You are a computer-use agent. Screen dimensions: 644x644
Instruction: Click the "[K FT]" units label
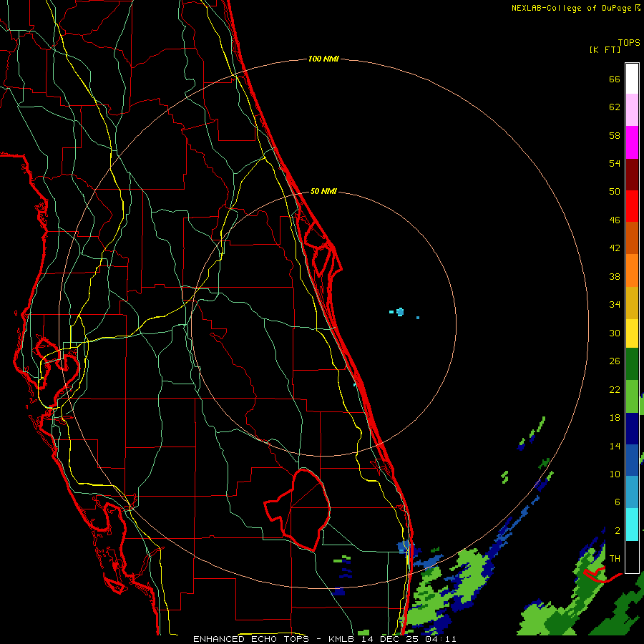605,50
